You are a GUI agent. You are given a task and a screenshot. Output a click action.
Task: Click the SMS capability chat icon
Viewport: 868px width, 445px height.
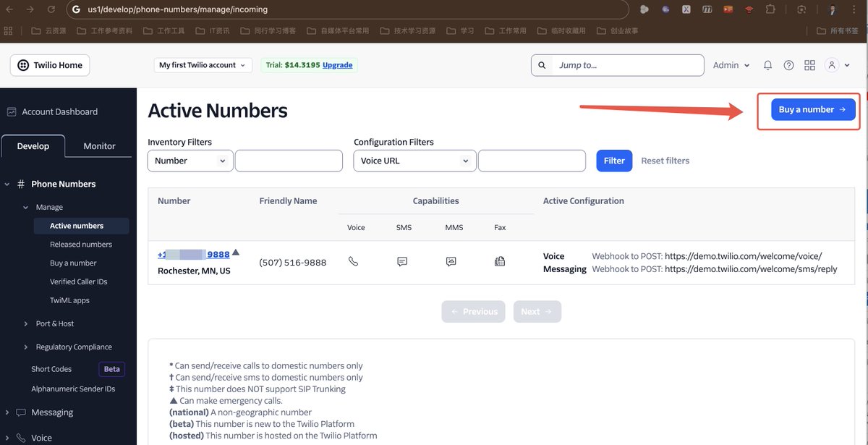click(402, 261)
